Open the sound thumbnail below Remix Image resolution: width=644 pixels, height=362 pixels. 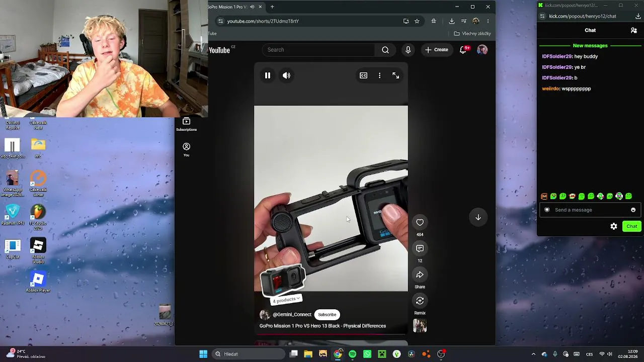(420, 326)
